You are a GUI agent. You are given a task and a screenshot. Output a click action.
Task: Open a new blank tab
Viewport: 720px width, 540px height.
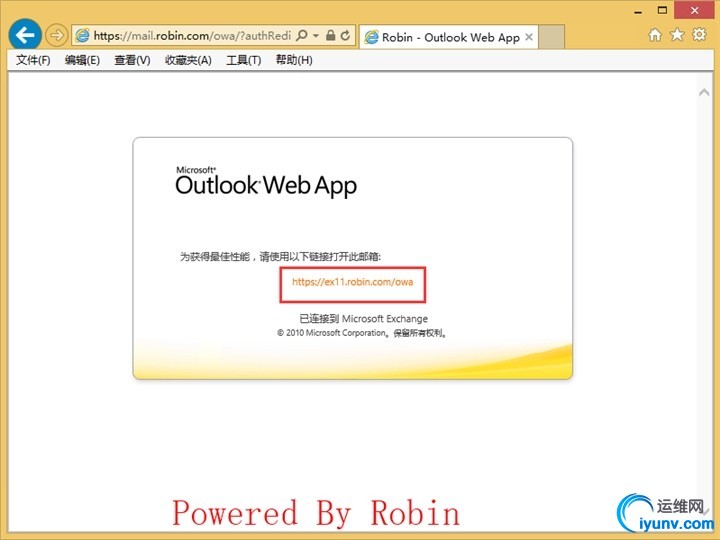coord(551,37)
